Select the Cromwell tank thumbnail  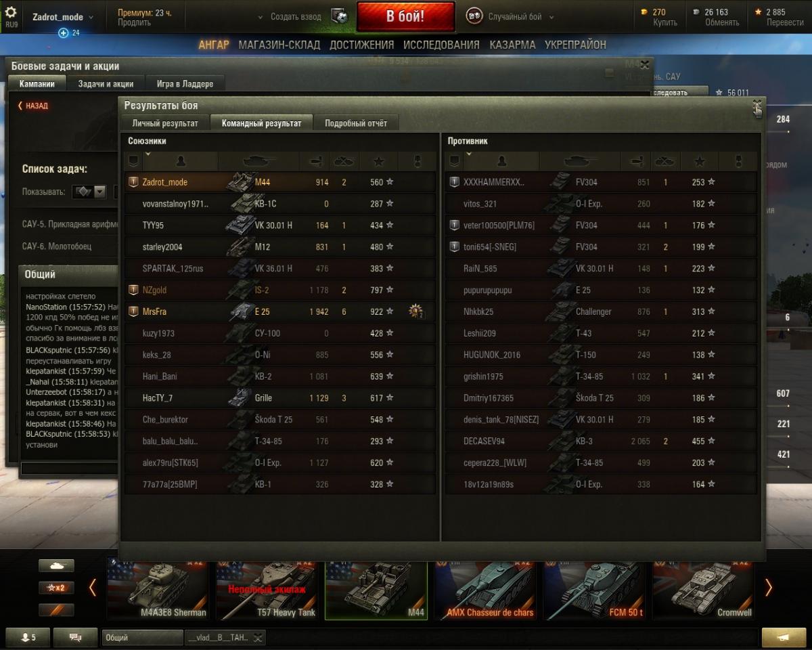(x=703, y=590)
